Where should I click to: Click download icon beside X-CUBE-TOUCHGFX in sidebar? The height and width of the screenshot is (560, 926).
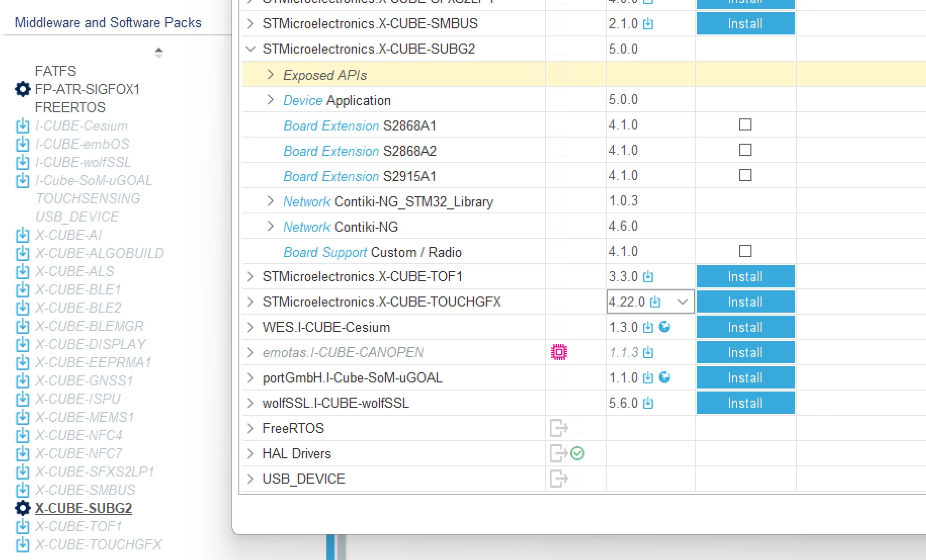[22, 544]
